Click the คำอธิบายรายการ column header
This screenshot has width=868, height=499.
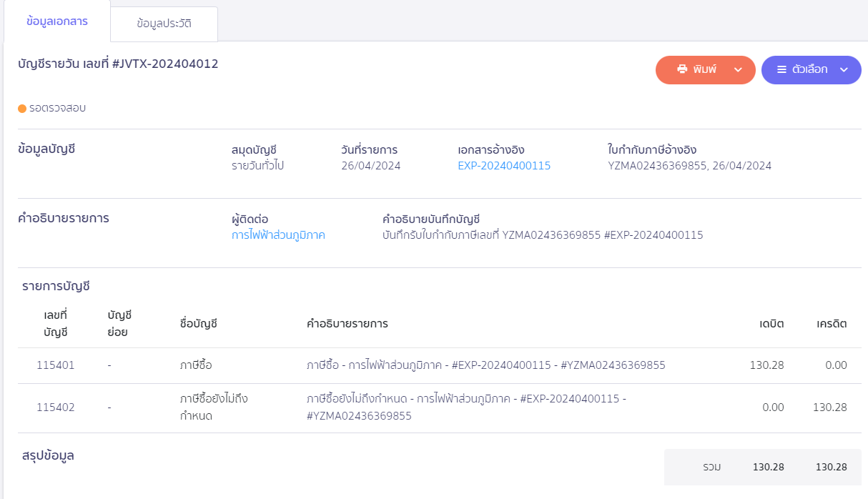tap(347, 323)
